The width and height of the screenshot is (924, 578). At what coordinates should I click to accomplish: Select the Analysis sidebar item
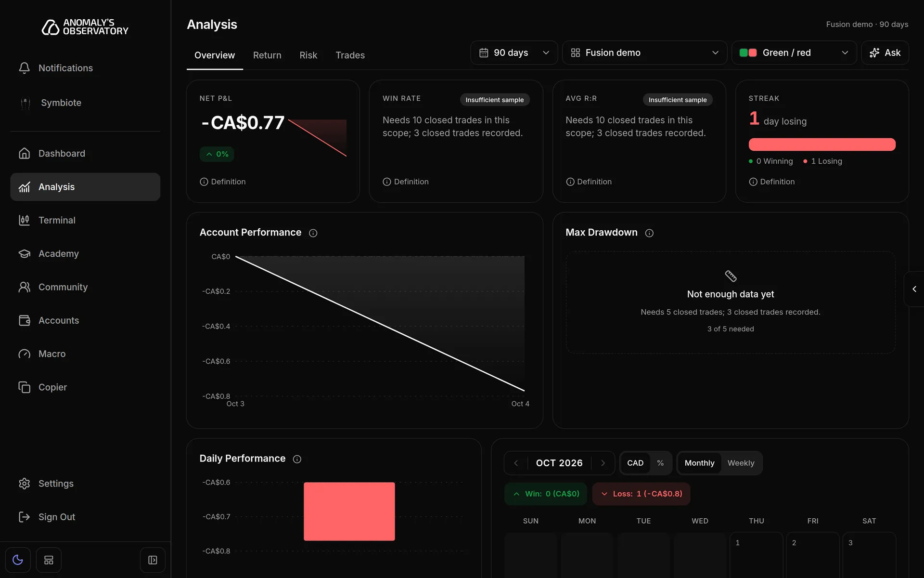coord(85,187)
